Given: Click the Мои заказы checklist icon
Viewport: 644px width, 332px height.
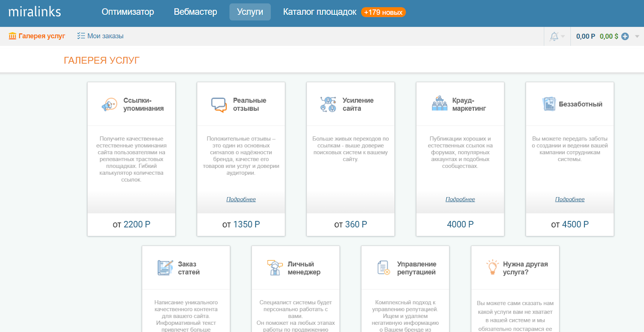Looking at the screenshot, I should point(81,36).
